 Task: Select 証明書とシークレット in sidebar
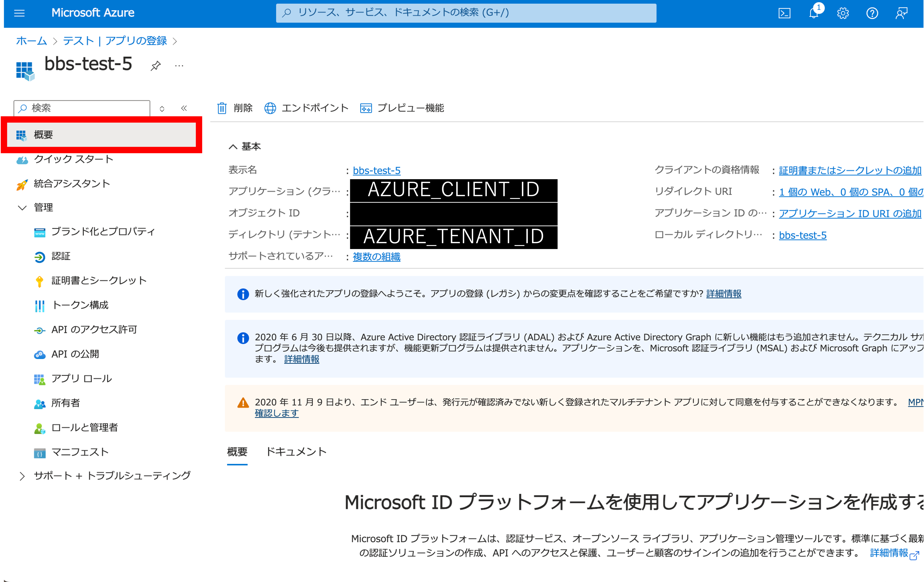99,280
